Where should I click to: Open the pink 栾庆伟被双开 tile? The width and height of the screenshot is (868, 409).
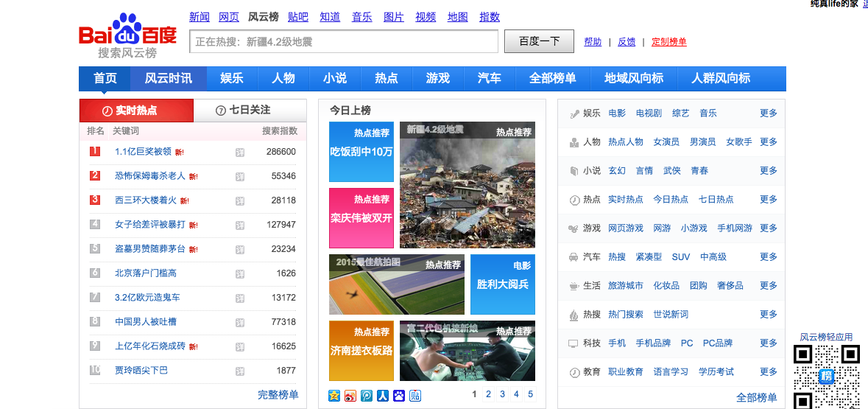coord(361,218)
